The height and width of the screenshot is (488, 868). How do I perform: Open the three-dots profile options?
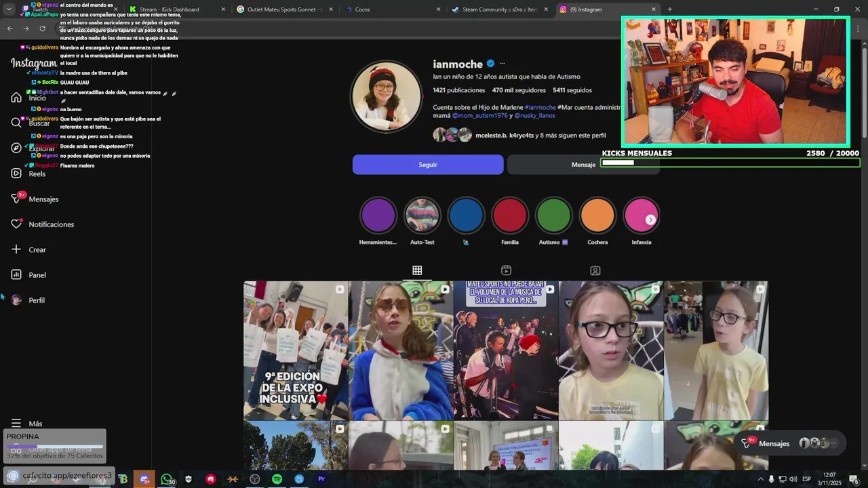[502, 64]
